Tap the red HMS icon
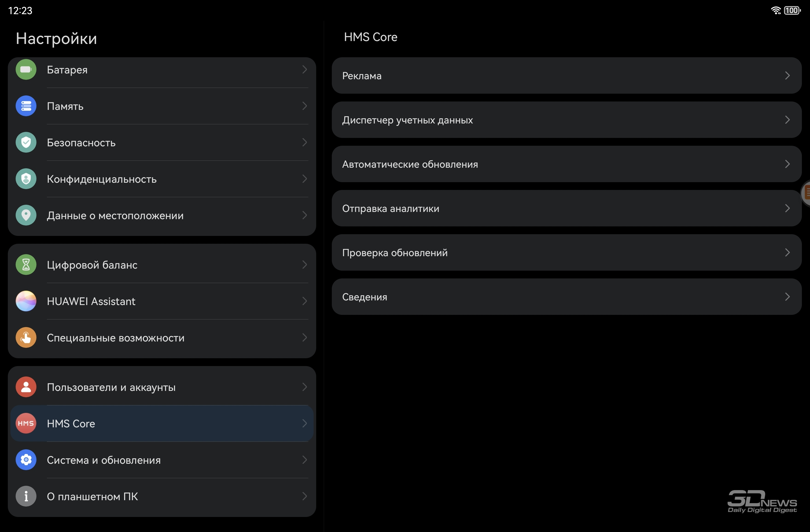The width and height of the screenshot is (810, 532). [26, 424]
